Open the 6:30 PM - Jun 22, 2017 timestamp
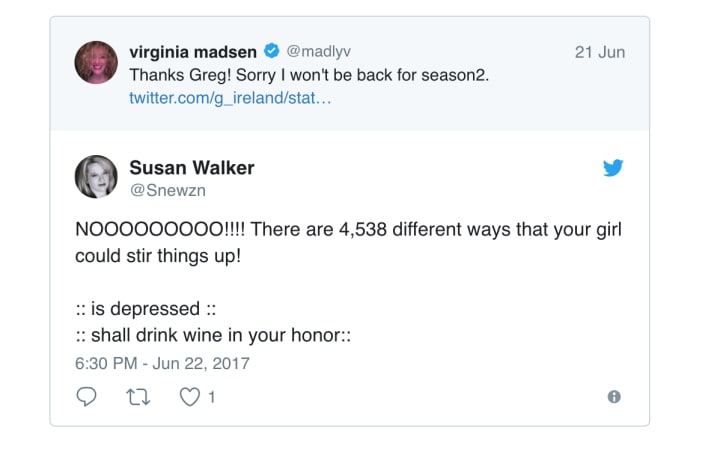 coord(162,362)
